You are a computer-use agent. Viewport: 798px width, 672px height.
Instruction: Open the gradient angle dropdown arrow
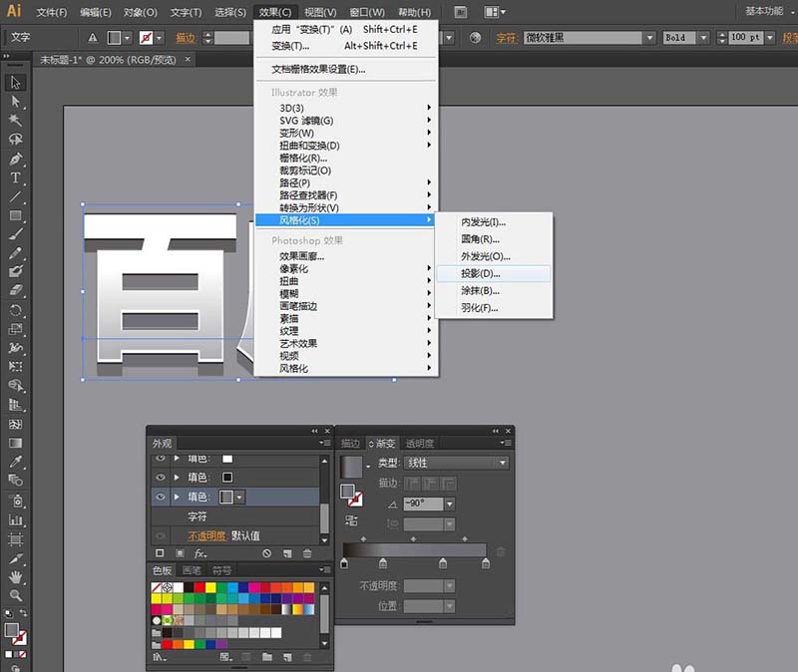coord(450,504)
